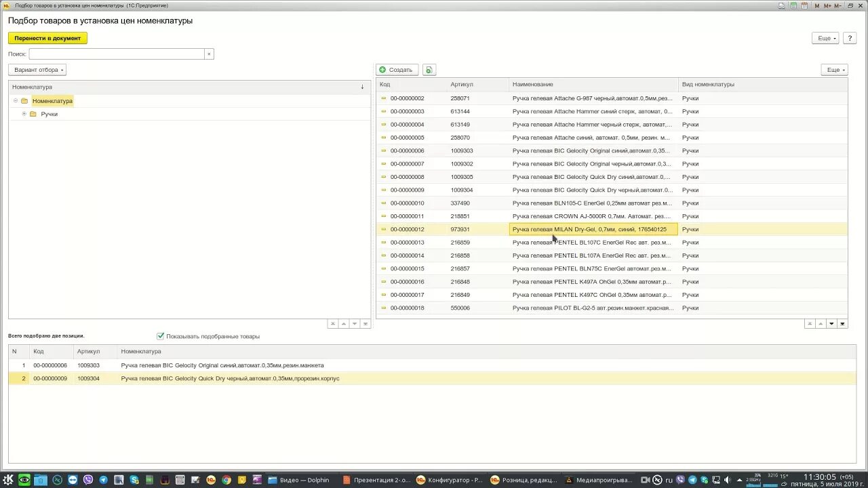Click the 'M-' memory-subtract button
This screenshot has height=488, width=868.
click(837, 5)
